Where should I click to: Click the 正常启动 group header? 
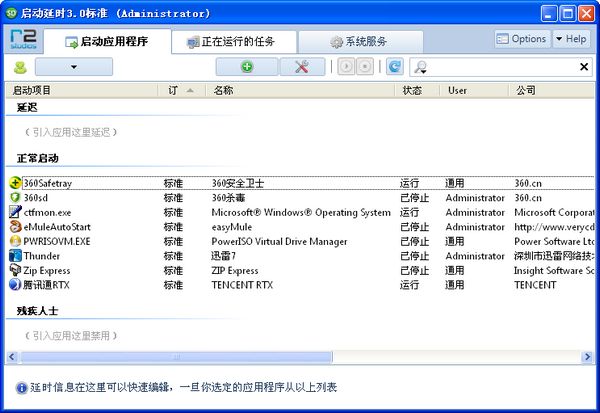coord(38,158)
